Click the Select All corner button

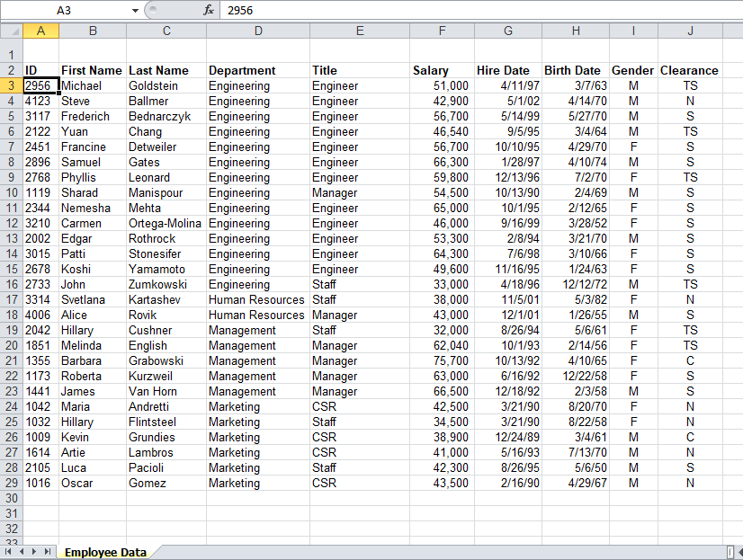pos(12,31)
